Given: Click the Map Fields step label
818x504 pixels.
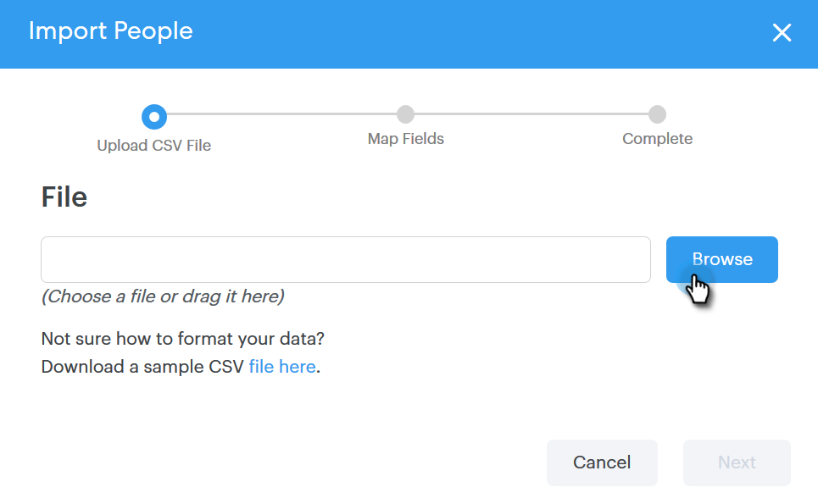Looking at the screenshot, I should click(406, 139).
